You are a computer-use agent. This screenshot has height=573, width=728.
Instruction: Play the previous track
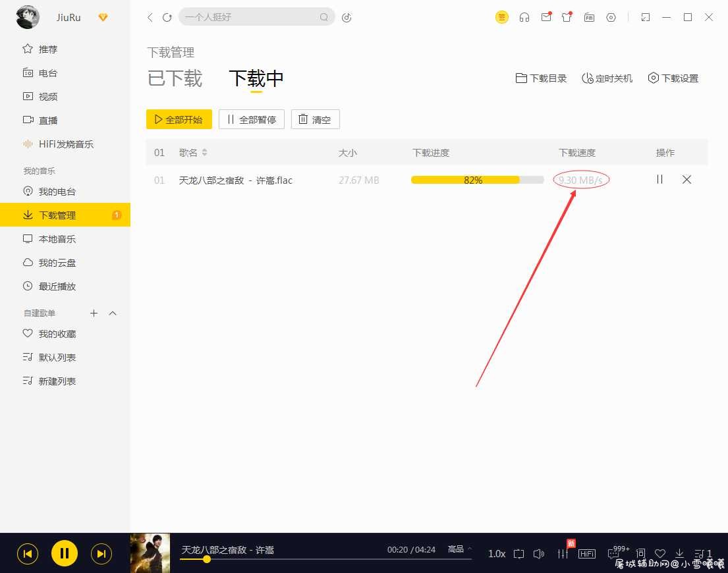click(x=28, y=553)
